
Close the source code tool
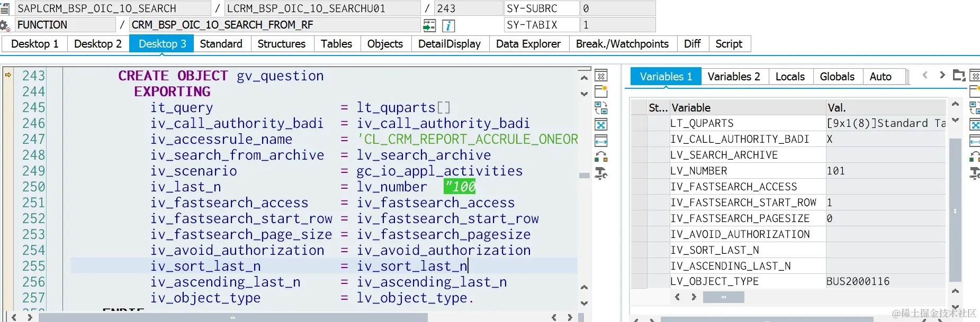601,76
